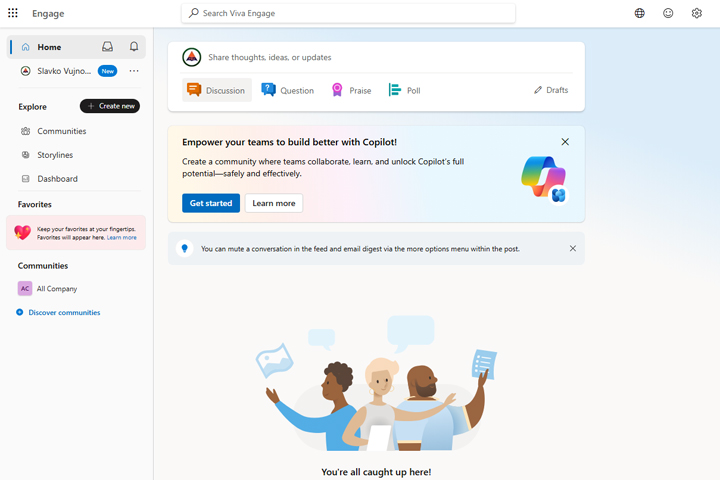Viewport: 720px width, 480px height.
Task: Open the notifications bell icon
Action: (x=134, y=46)
